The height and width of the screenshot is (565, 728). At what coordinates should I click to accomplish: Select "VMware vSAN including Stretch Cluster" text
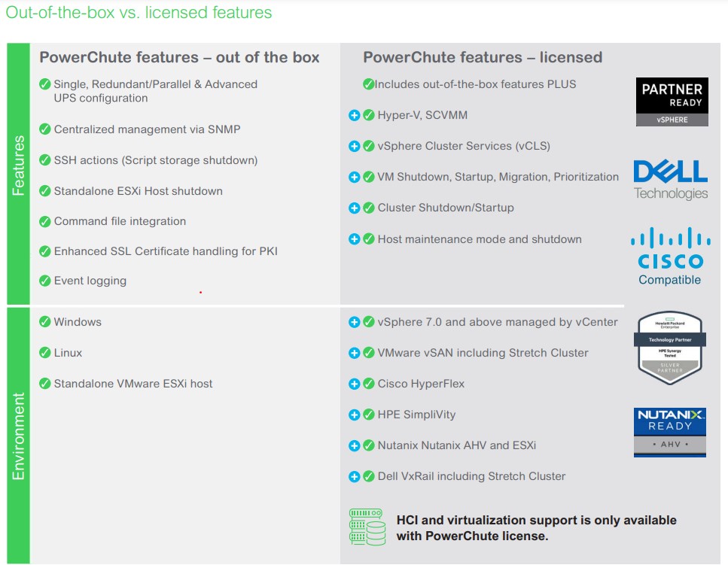coord(483,354)
